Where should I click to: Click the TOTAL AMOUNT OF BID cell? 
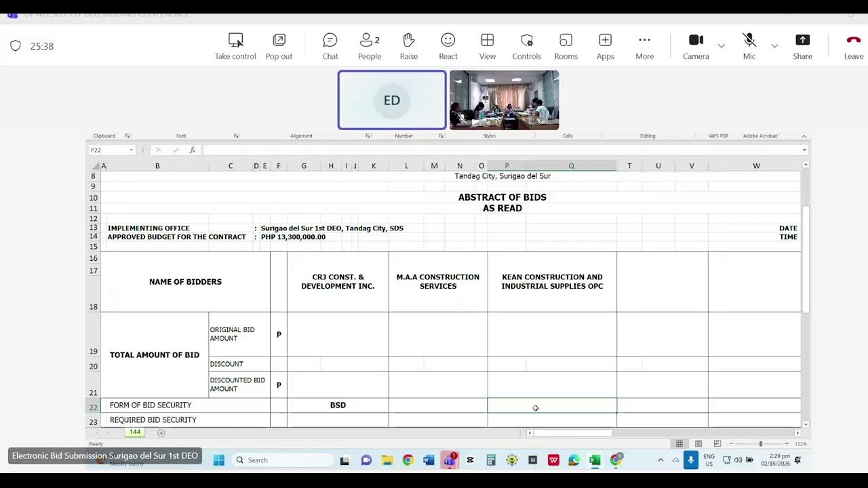(x=155, y=355)
